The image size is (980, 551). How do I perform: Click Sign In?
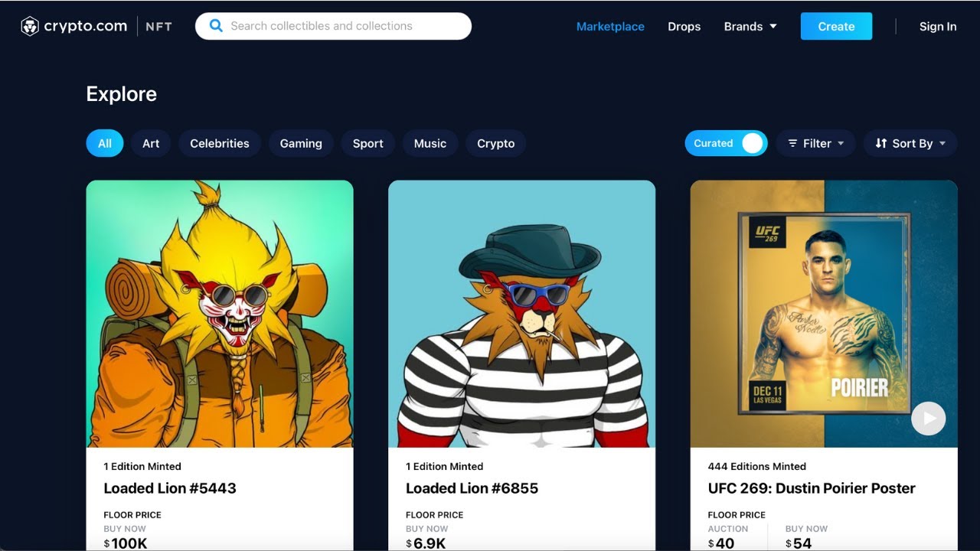point(938,26)
